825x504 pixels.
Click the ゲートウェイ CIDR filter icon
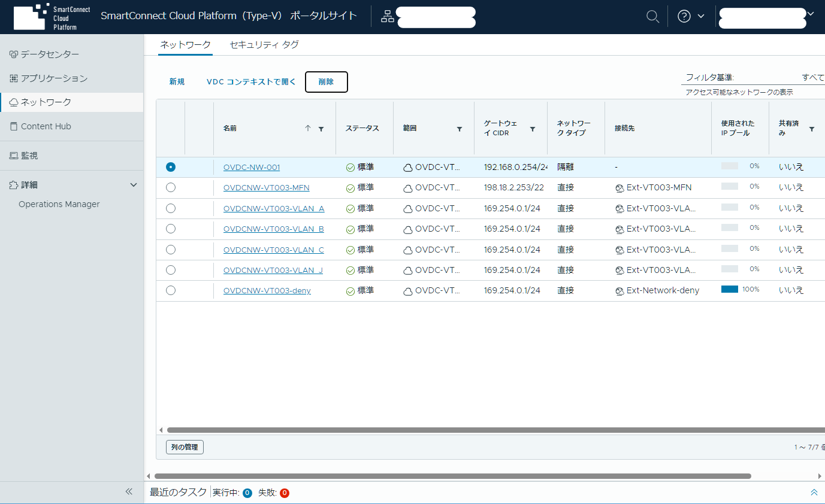coord(533,129)
